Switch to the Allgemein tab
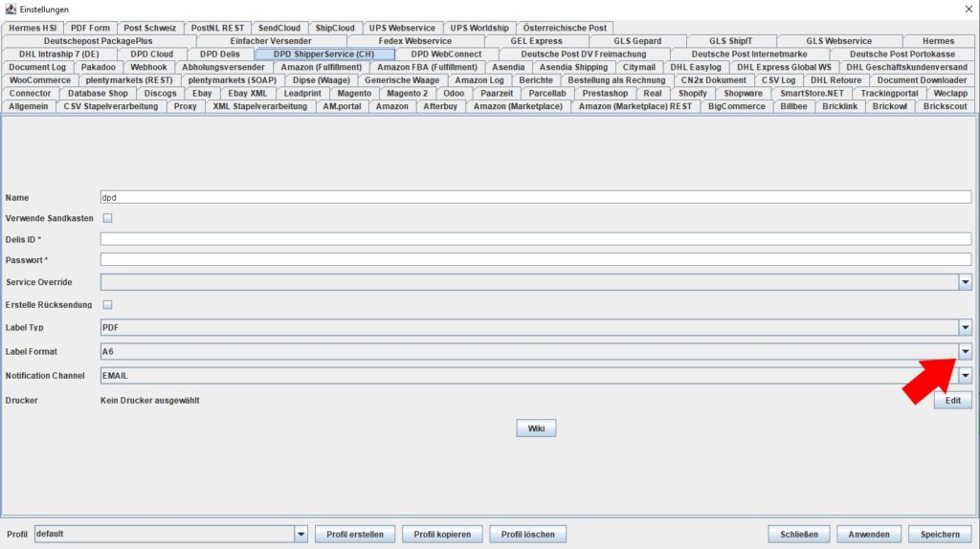 tap(28, 107)
